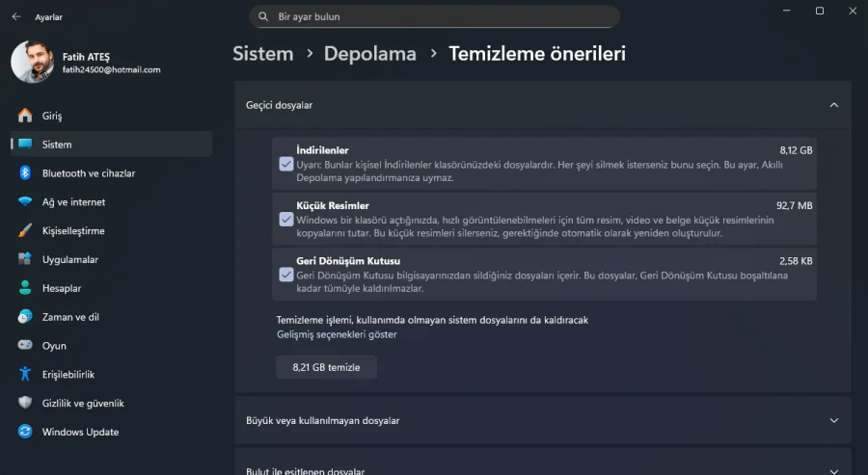Expand Büyük veya kullanılmayan dosyalar chevron
This screenshot has width=868, height=475.
tap(833, 420)
